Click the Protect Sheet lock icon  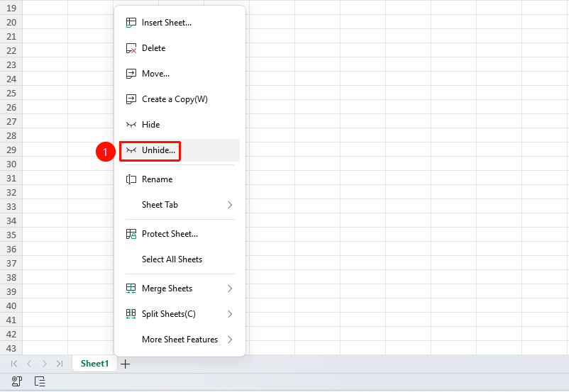[x=131, y=234]
